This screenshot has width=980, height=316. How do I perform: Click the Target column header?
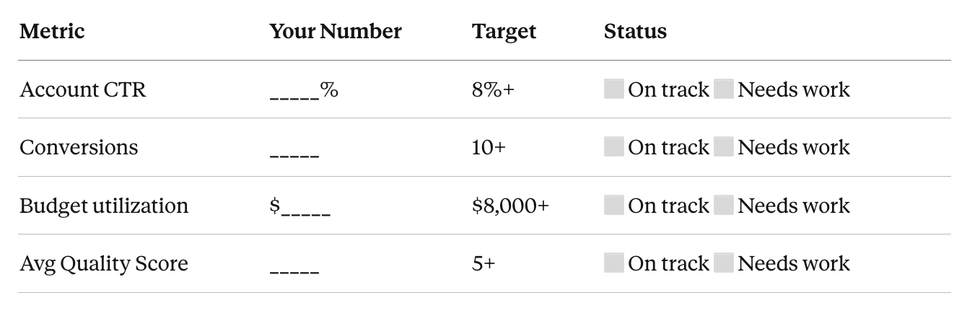[504, 32]
